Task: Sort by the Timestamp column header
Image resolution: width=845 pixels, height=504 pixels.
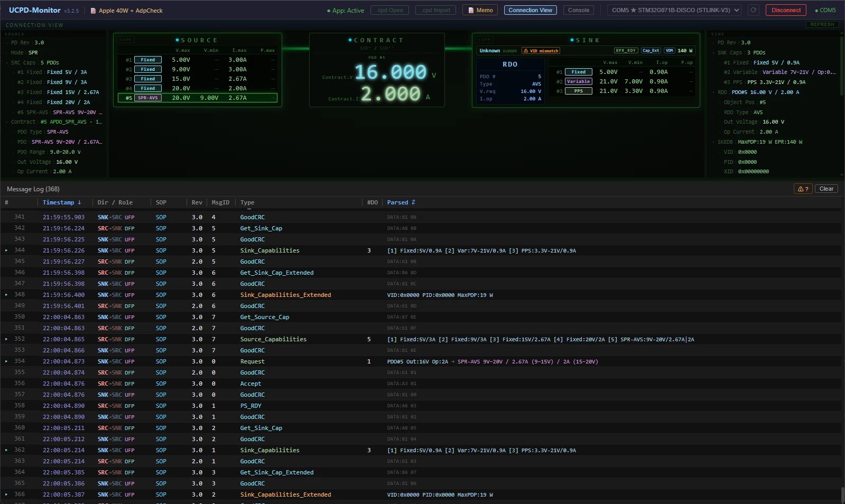Action: pyautogui.click(x=62, y=202)
